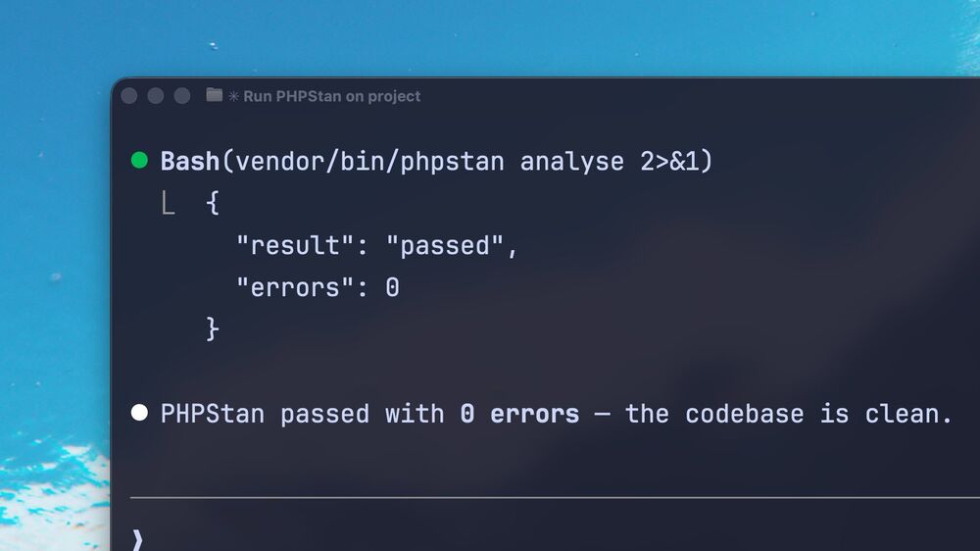Collapse the Bash output using the corner bracket
The image size is (980, 551).
pos(169,204)
